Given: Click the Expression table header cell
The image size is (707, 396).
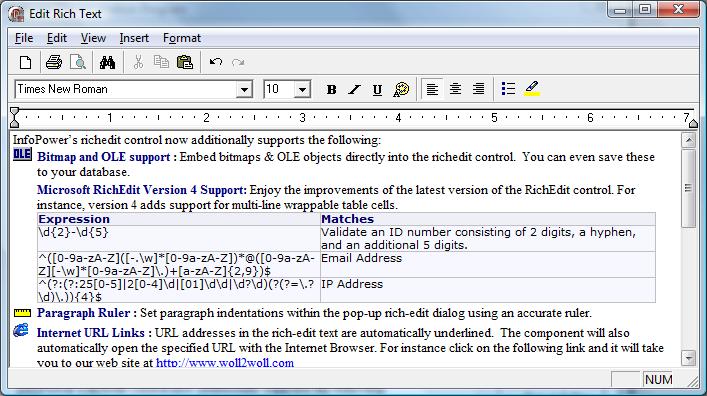Looking at the screenshot, I should pyautogui.click(x=179, y=219).
